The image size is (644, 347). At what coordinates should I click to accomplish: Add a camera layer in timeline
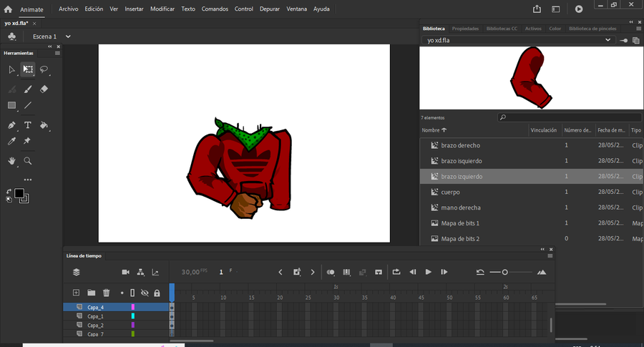[x=125, y=272]
